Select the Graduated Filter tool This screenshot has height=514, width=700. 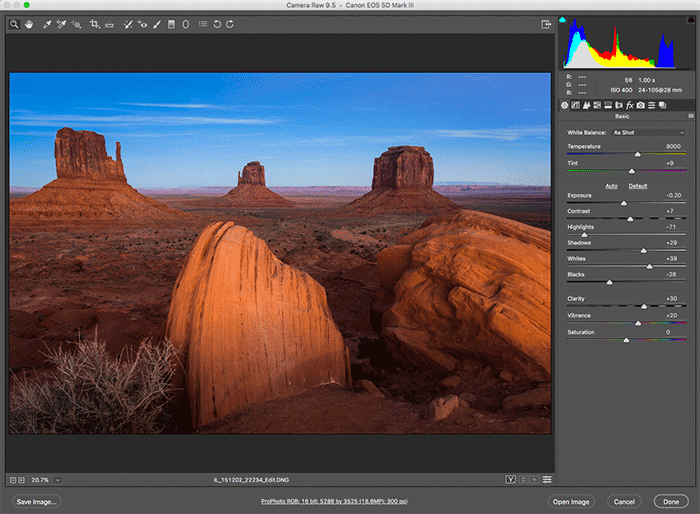pos(171,24)
